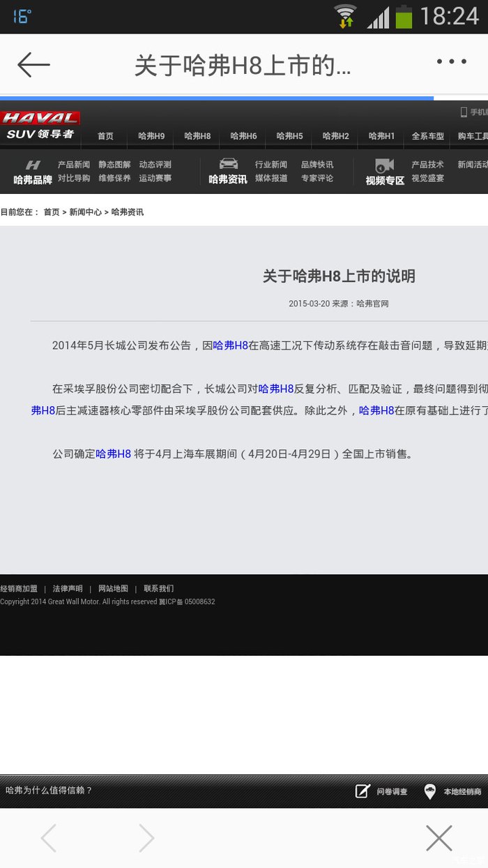
Task: Open the 哈弗H6 nav tab
Action: click(243, 136)
